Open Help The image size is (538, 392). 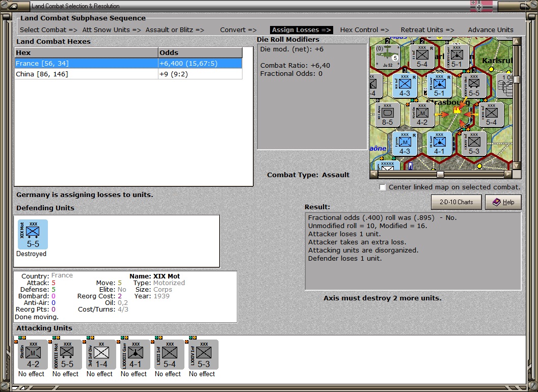503,202
